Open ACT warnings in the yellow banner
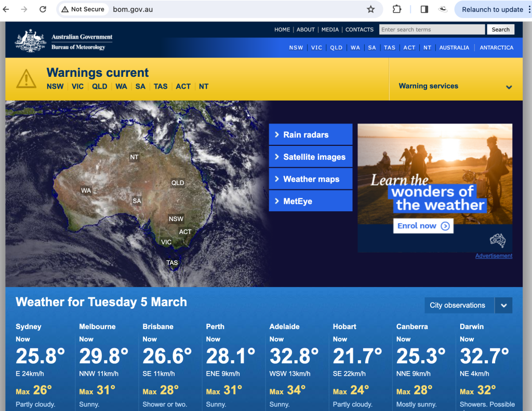Image resolution: width=532 pixels, height=411 pixels. pyautogui.click(x=183, y=86)
